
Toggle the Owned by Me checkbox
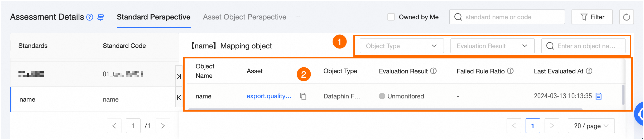[x=391, y=17]
